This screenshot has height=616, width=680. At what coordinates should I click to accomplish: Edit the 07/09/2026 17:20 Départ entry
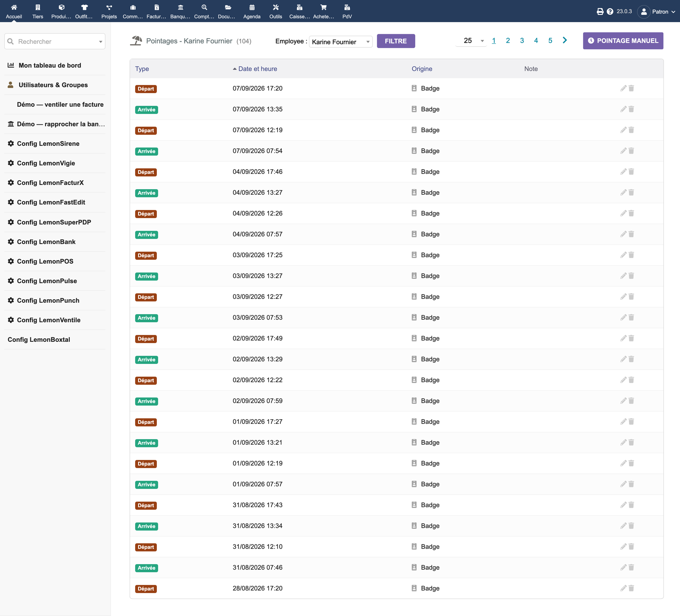(623, 88)
